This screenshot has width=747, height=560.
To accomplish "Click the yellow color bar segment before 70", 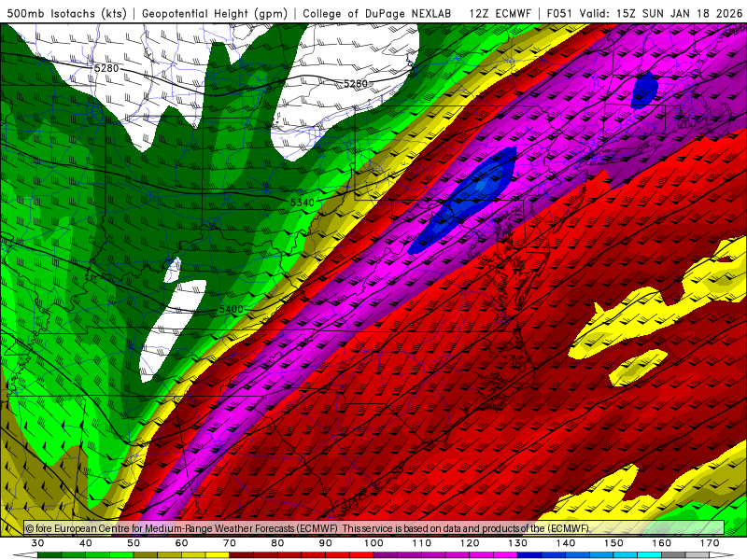I will [218, 555].
